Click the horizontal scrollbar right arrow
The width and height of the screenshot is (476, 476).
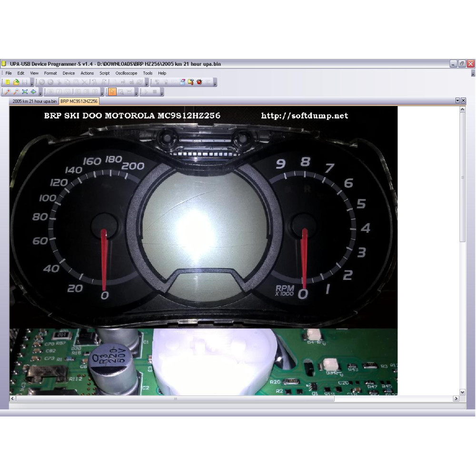456,398
